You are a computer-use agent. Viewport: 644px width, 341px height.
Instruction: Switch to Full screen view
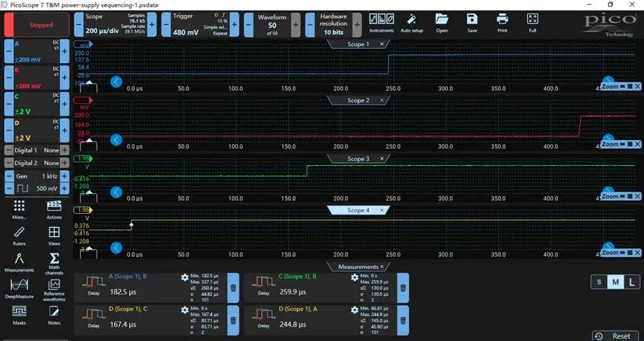click(x=533, y=23)
